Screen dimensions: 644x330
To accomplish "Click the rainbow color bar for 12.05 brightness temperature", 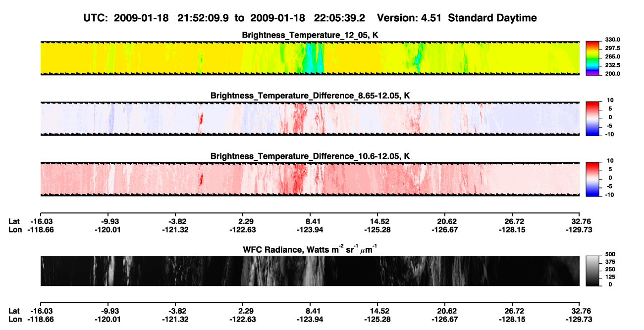I will (593, 58).
